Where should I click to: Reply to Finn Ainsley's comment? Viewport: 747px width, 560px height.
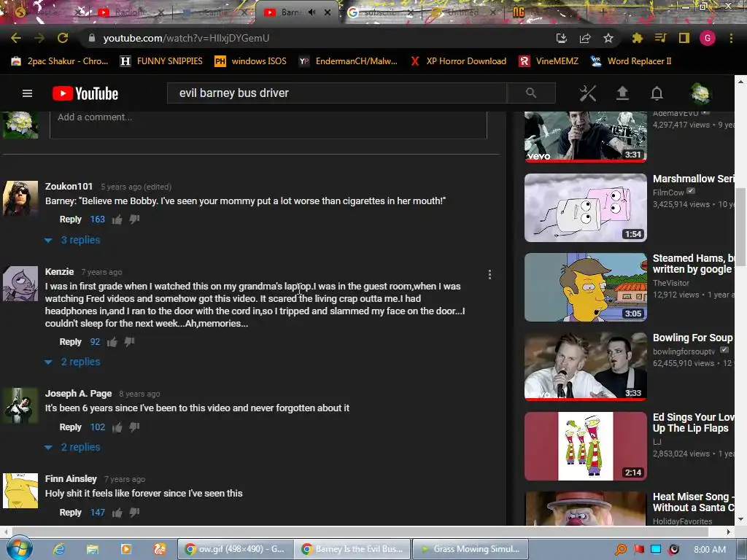(71, 513)
